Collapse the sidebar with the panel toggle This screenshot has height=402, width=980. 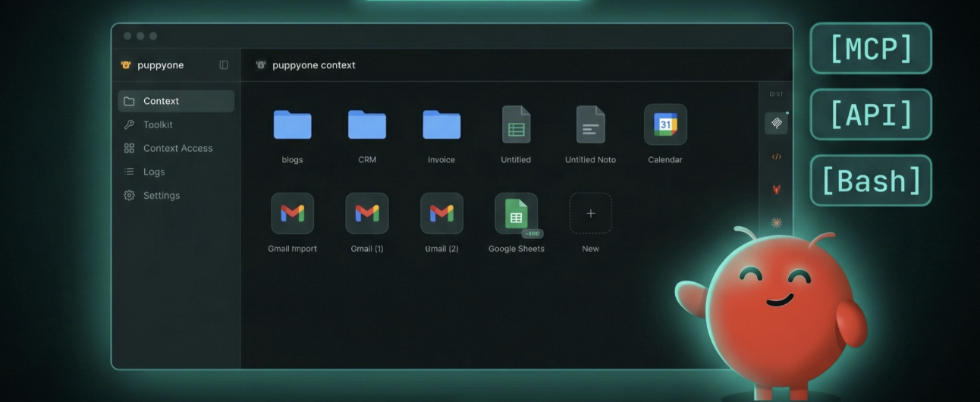pos(224,65)
